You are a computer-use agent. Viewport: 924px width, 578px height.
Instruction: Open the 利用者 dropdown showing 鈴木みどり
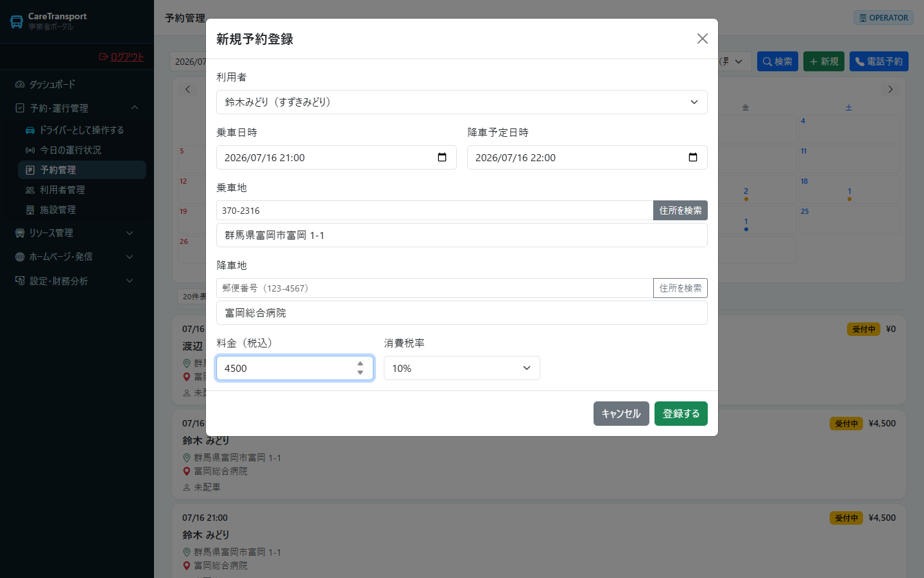[462, 102]
